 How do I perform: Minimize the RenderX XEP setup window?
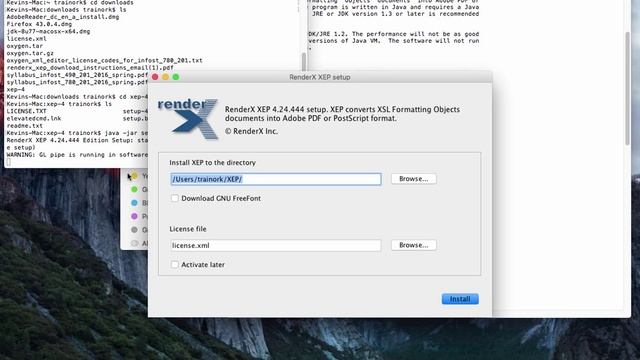pyautogui.click(x=165, y=77)
